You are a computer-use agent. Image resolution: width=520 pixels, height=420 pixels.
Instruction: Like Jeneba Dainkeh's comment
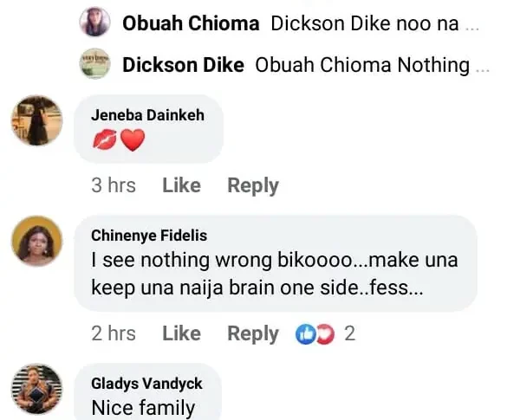click(x=181, y=185)
